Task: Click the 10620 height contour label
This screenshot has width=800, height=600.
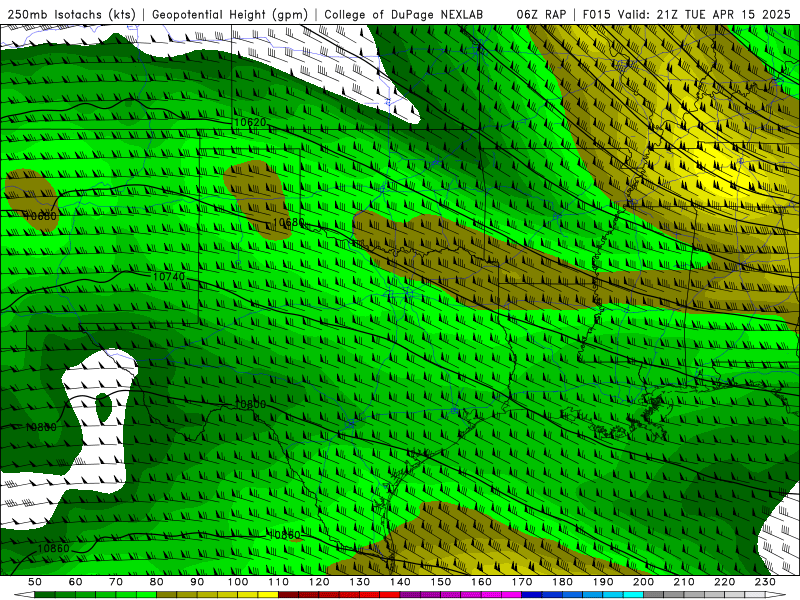Action: (x=250, y=122)
